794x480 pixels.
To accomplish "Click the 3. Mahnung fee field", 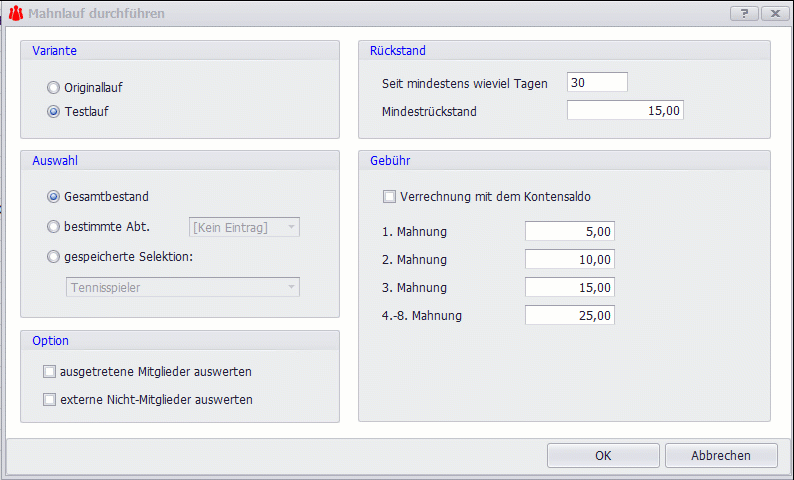I will click(x=569, y=288).
